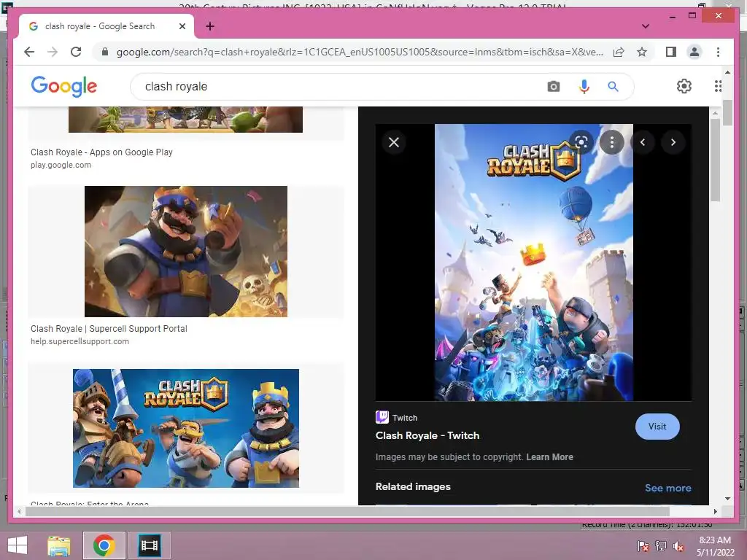Open the muted volume tray icon
This screenshot has width=747, height=560.
[678, 546]
